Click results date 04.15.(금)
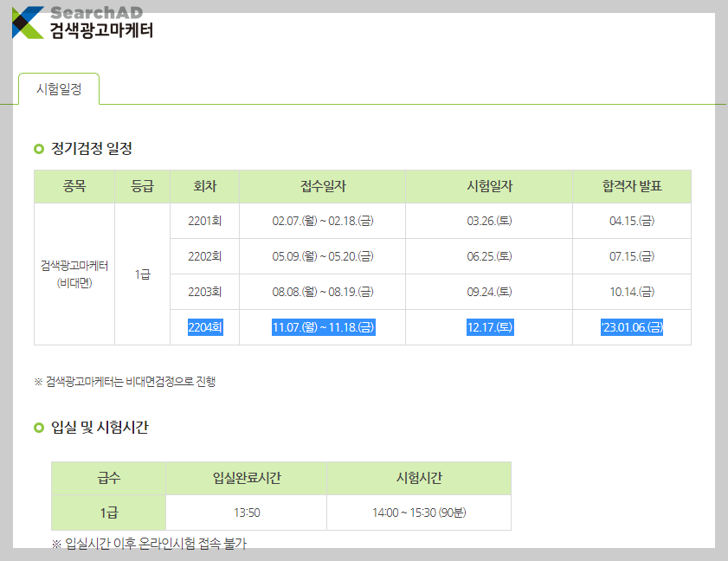 [x=632, y=221]
